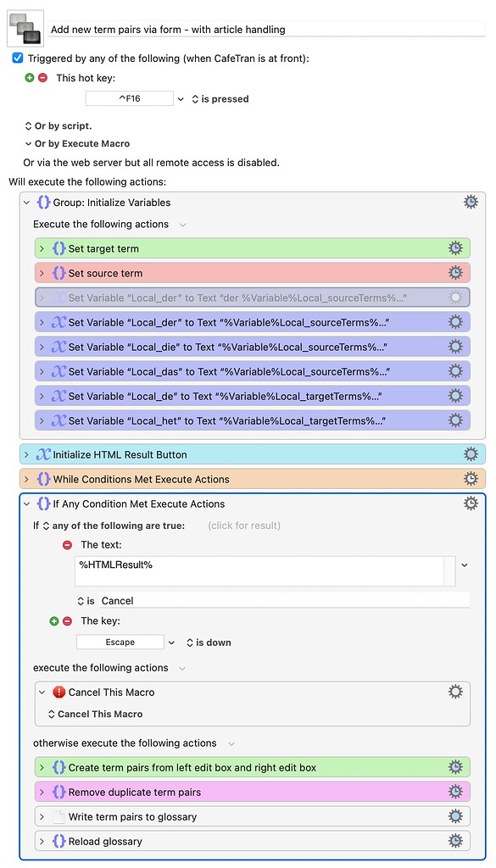Expand the enabled Set Variable 'Local_der' action

[42, 322]
